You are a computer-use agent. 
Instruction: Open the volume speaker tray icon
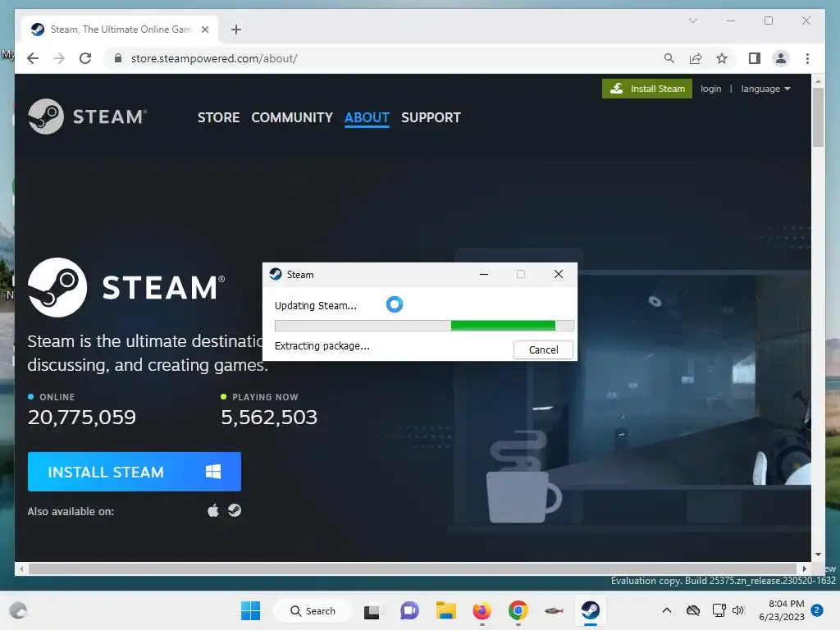pos(738,610)
